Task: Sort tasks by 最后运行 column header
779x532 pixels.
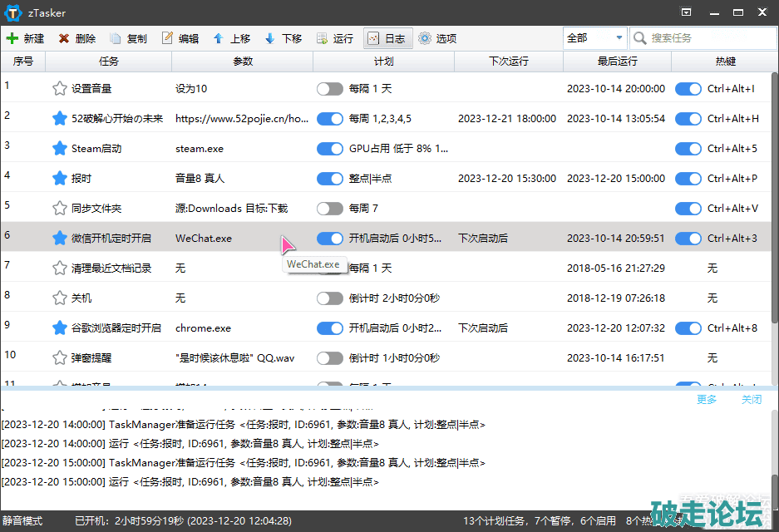Action: coord(617,62)
